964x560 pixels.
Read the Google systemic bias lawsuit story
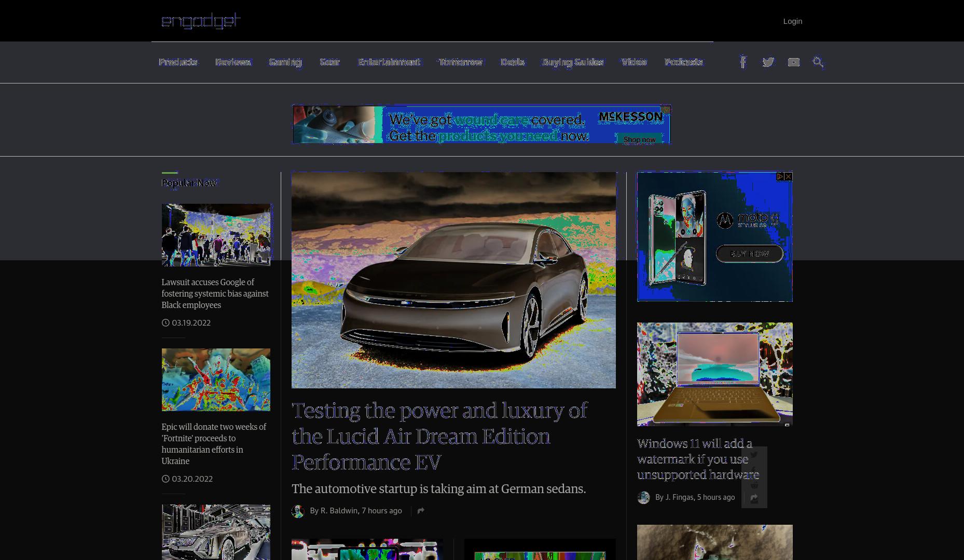coord(215,293)
